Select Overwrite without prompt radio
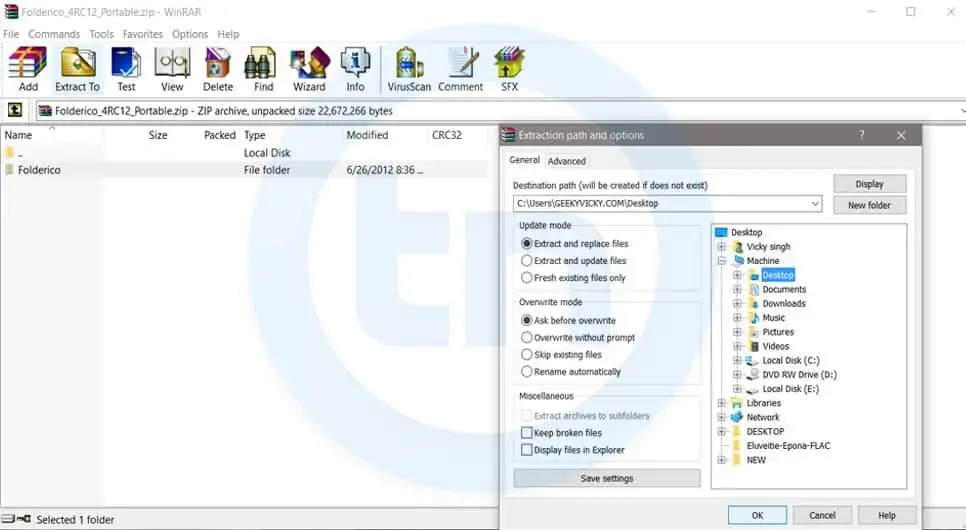966x530 pixels. (527, 338)
